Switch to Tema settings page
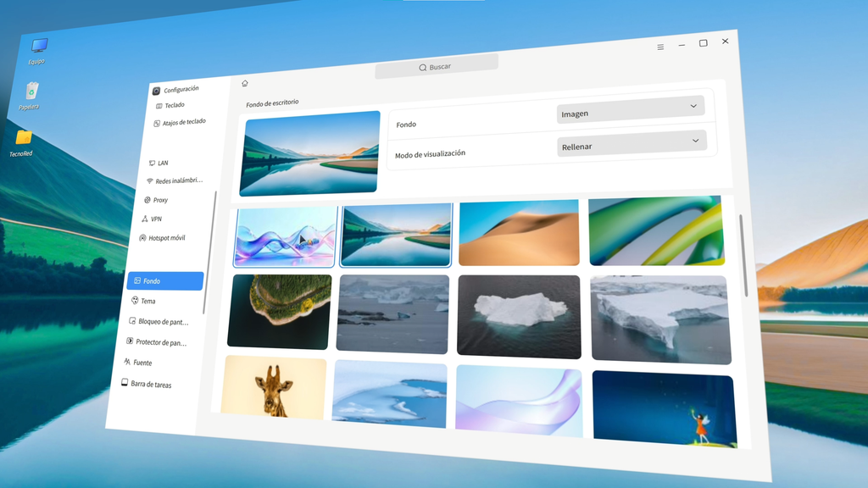The height and width of the screenshot is (488, 868). 144,301
